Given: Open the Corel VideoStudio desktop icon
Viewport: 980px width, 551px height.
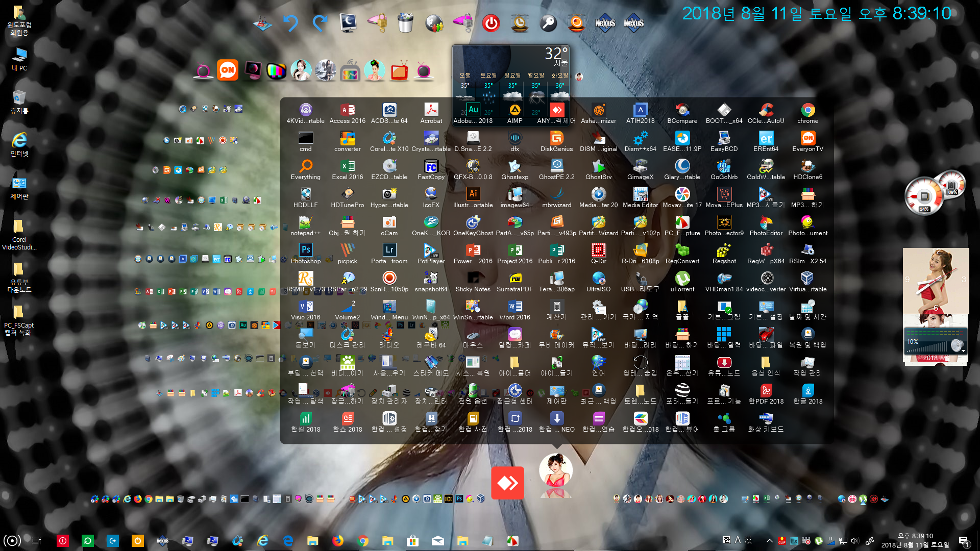Looking at the screenshot, I should click(x=19, y=234).
